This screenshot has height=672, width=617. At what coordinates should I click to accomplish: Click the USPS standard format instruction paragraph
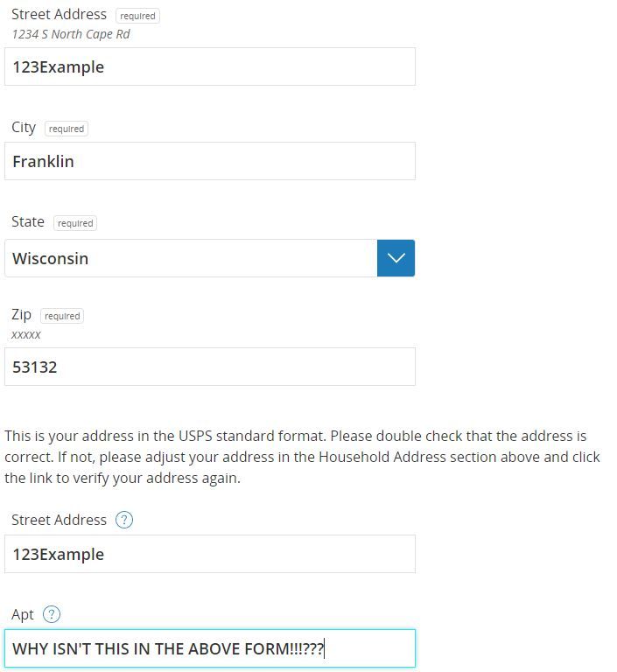click(302, 457)
